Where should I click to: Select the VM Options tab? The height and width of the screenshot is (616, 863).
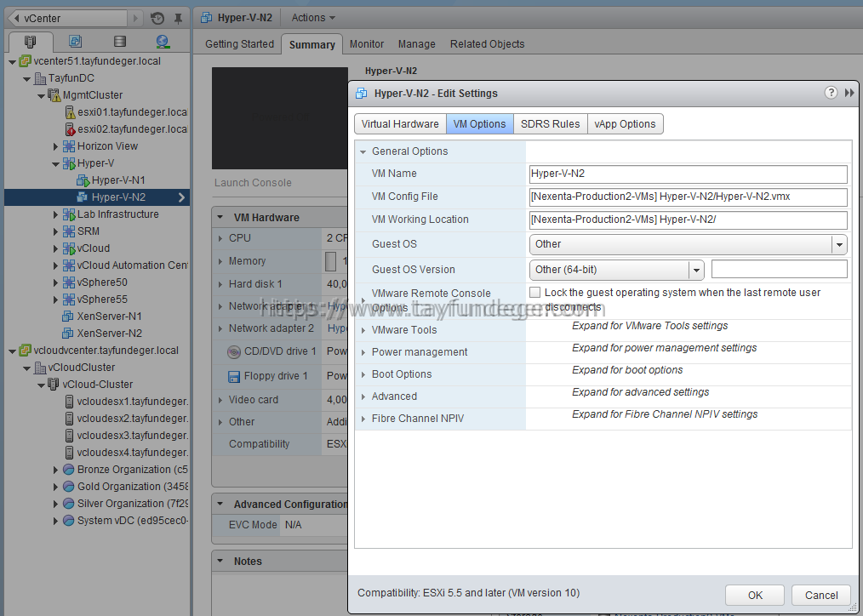click(479, 123)
